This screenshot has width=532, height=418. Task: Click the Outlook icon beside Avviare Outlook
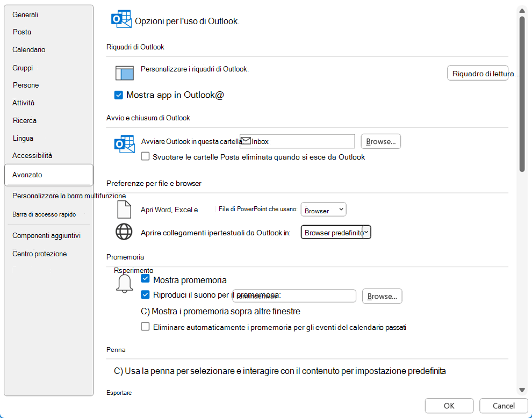[124, 144]
